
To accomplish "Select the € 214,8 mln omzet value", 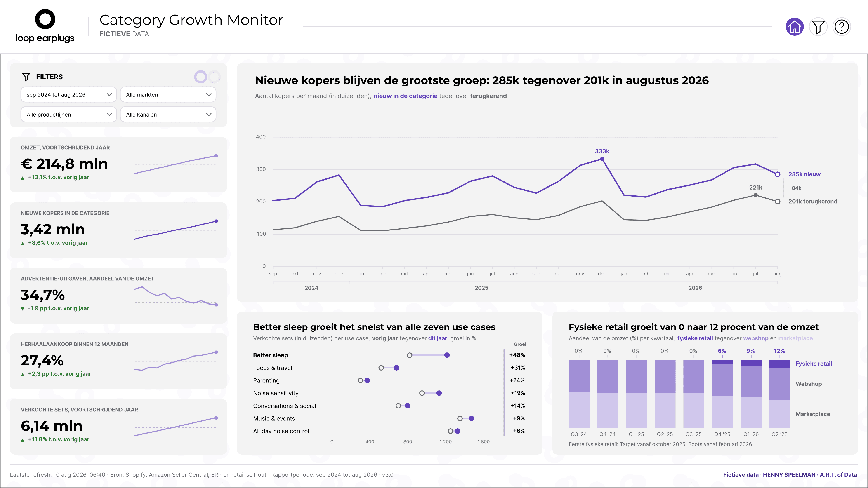I will click(64, 164).
